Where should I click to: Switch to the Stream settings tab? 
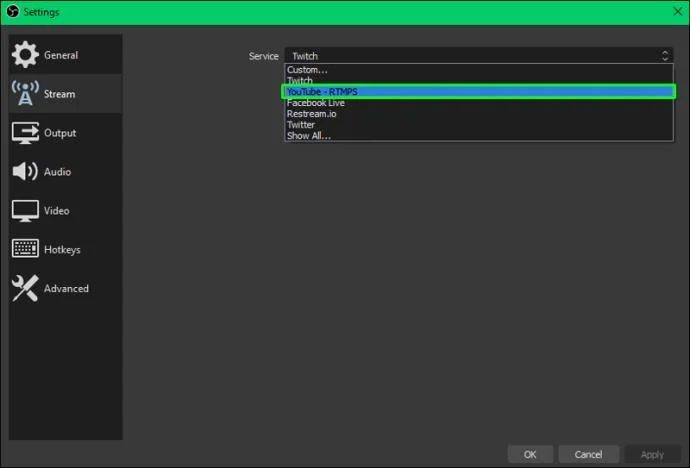pos(66,94)
